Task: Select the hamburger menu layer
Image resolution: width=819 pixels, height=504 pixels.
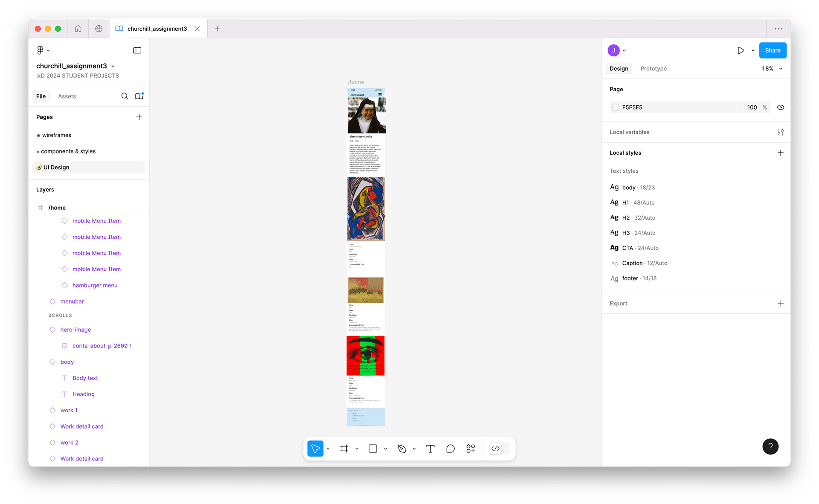Action: point(95,285)
